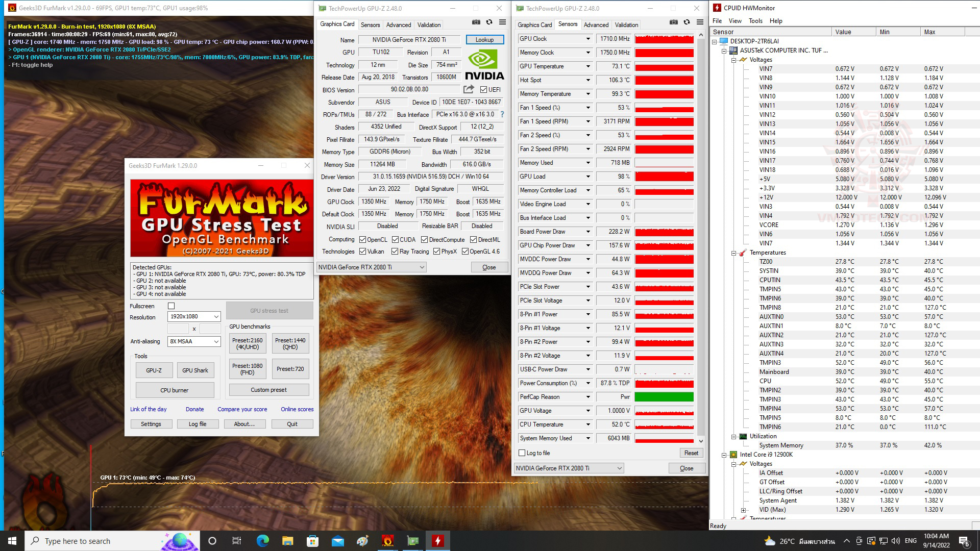Open the Tools menu in HWMonitor
Image resolution: width=980 pixels, height=551 pixels.
coord(755,21)
